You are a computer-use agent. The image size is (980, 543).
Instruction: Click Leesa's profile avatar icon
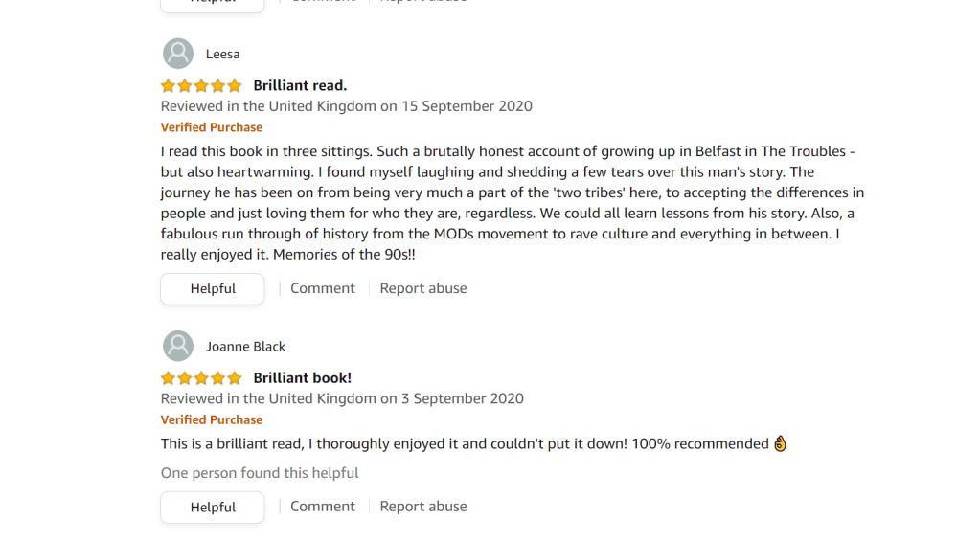pos(178,54)
